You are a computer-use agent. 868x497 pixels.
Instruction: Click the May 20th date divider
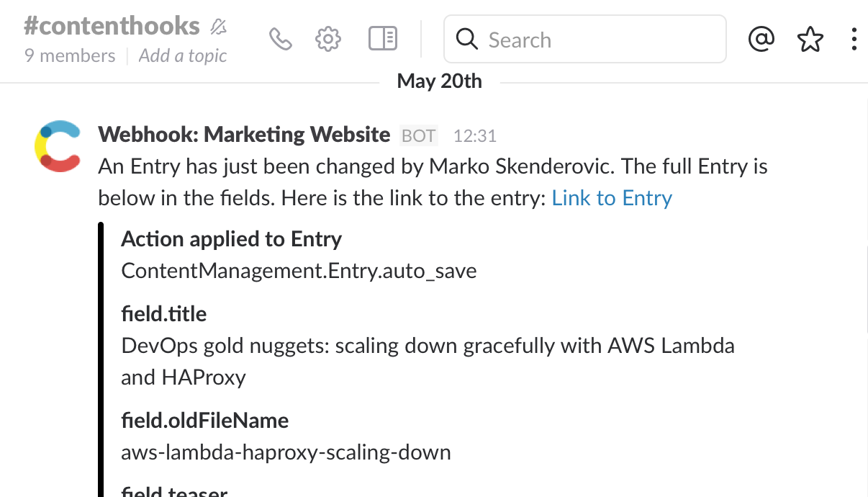[439, 81]
